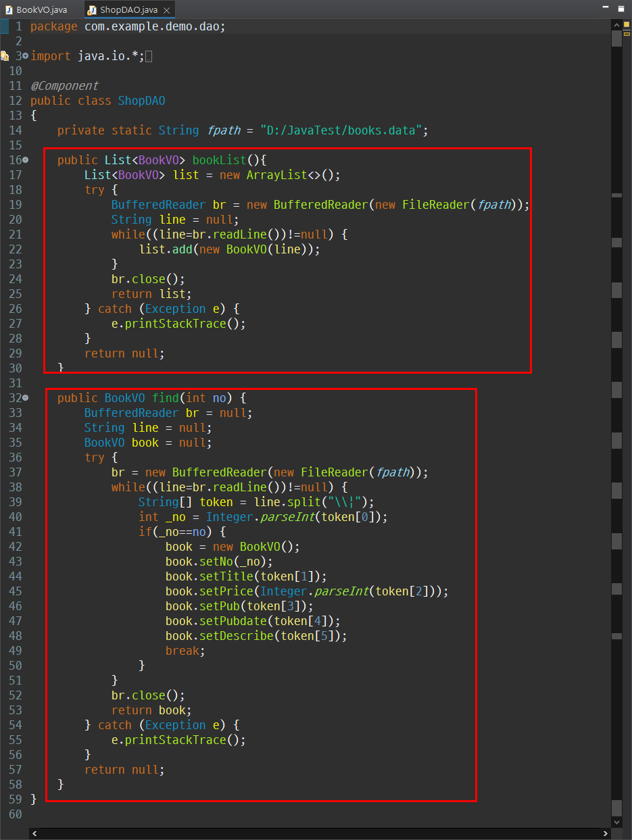Click e.printStackTrace() on line 55
This screenshot has width=632, height=840.
point(178,740)
